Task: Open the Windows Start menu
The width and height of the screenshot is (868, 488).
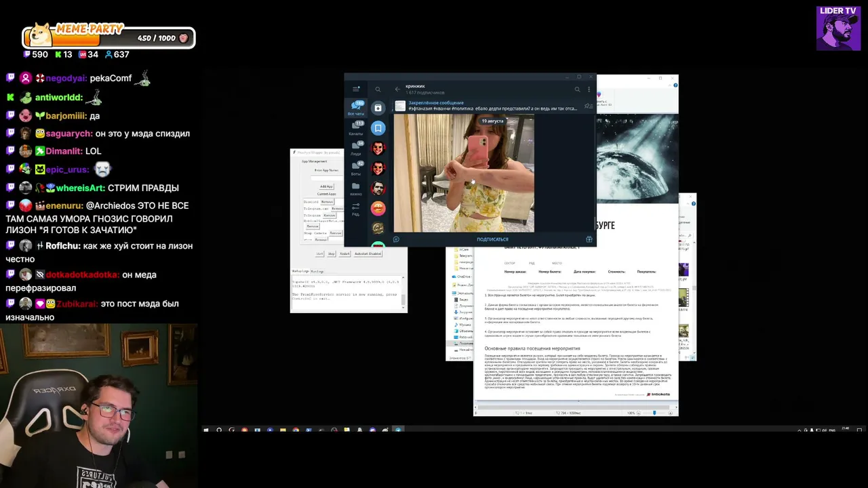Action: 206,430
